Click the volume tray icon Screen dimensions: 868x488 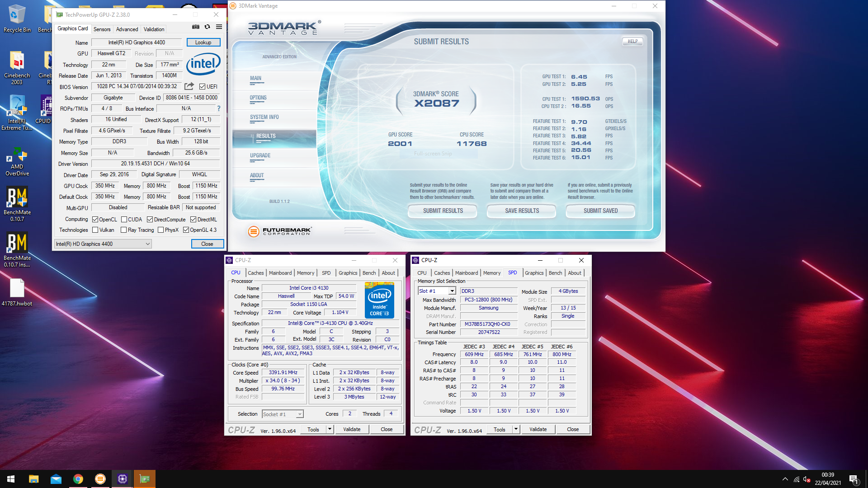point(807,479)
